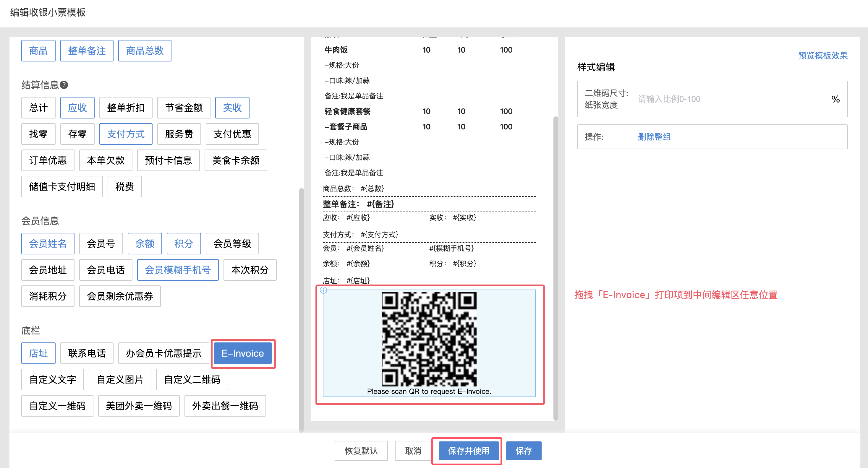Click the 美团外卖一维码 item button

tap(139, 406)
